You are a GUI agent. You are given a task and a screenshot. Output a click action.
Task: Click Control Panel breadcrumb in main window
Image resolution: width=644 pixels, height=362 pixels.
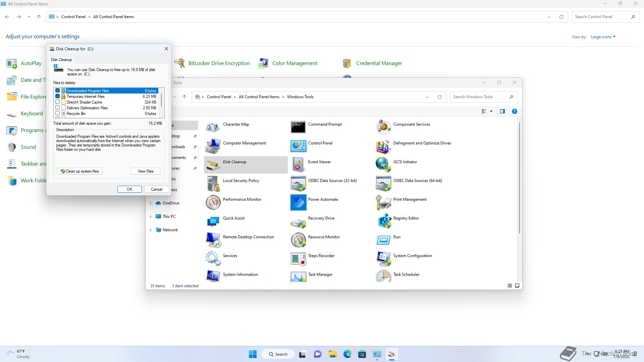tap(73, 17)
